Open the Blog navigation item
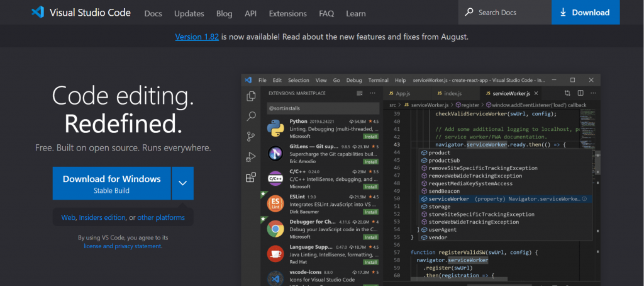644x286 pixels. 225,14
